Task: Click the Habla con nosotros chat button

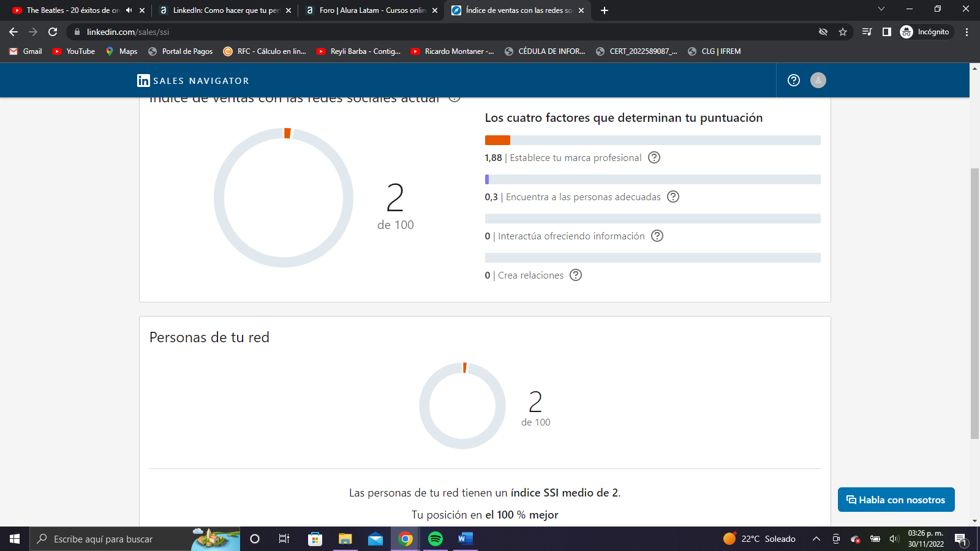Action: click(896, 500)
